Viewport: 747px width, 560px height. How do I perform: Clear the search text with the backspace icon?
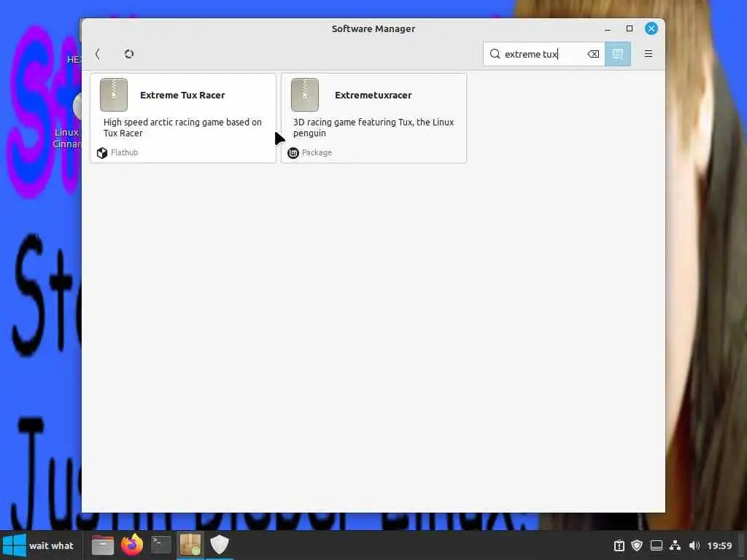click(x=593, y=54)
